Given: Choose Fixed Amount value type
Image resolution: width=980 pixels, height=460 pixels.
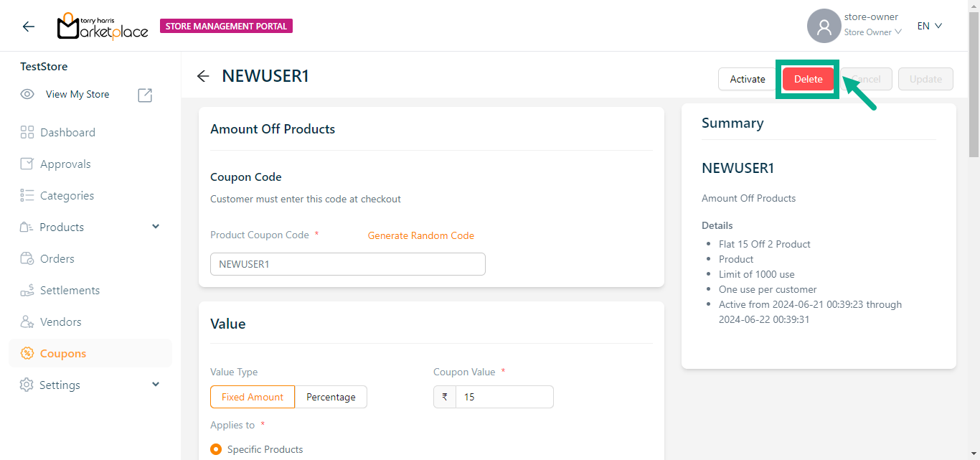Looking at the screenshot, I should [x=252, y=397].
